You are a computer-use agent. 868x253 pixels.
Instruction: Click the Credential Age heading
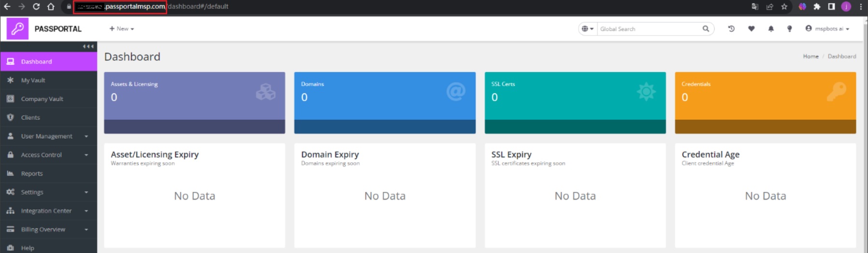711,155
